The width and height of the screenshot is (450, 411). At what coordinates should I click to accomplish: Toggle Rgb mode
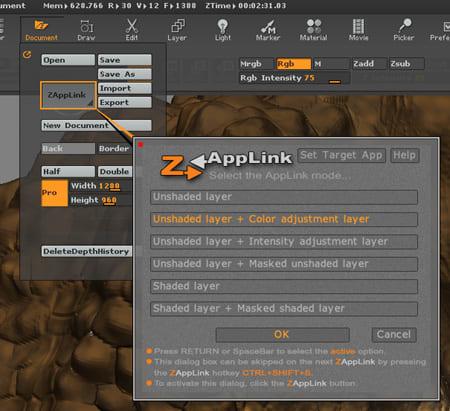[293, 63]
